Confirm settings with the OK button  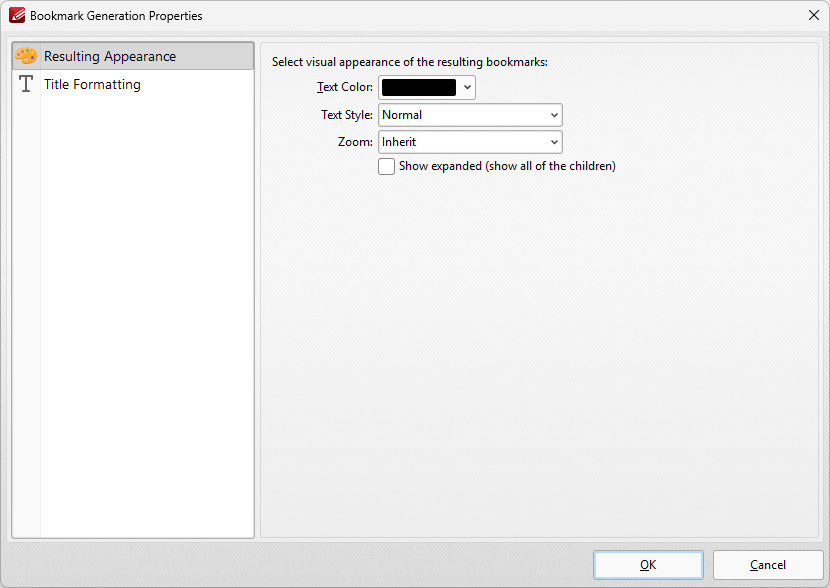coord(648,565)
